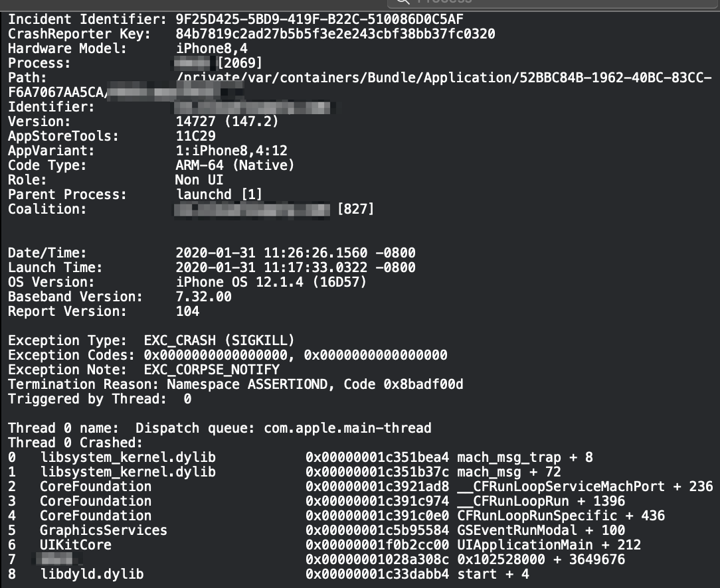
Task: Click the libdyld.dylib start + 4 frame
Action: [268, 574]
